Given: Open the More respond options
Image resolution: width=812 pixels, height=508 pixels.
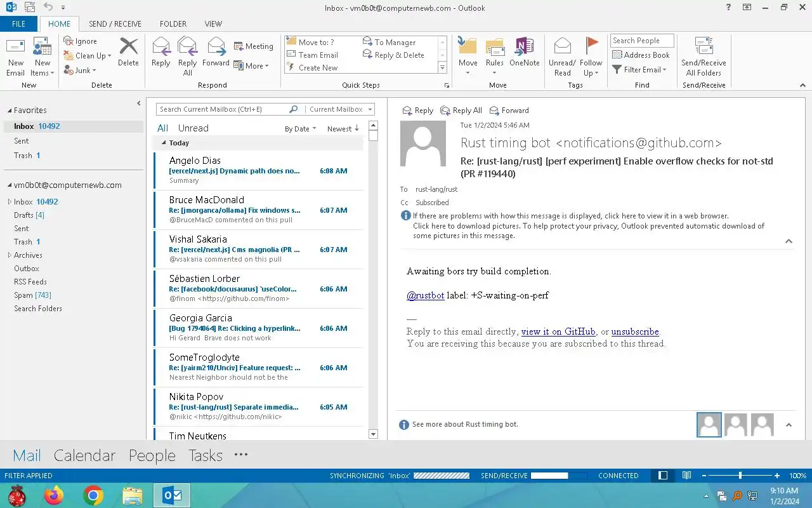Looking at the screenshot, I should coord(251,65).
